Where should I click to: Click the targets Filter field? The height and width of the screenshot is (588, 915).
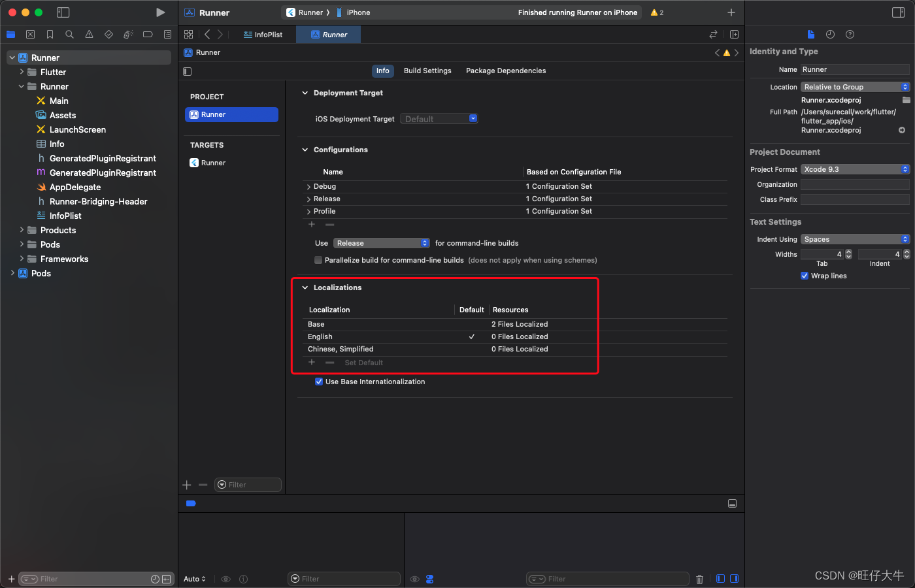(x=248, y=485)
